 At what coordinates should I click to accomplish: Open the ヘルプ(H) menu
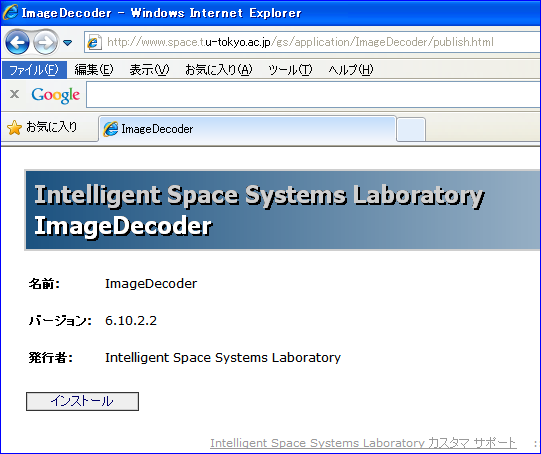click(x=351, y=70)
